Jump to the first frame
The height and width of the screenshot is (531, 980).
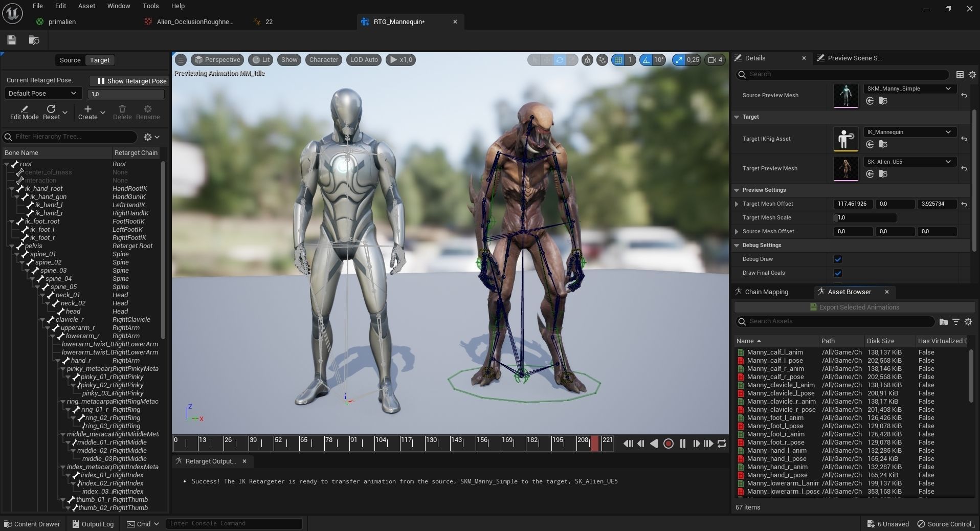tap(628, 444)
